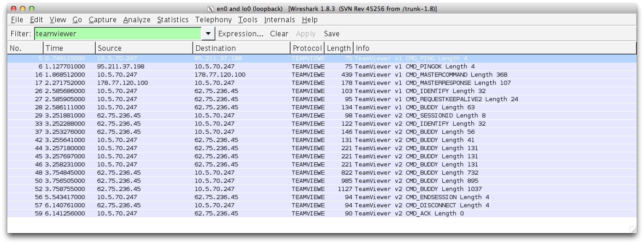The width and height of the screenshot is (644, 244).
Task: Sort by the Destination column header
Action: click(242, 48)
